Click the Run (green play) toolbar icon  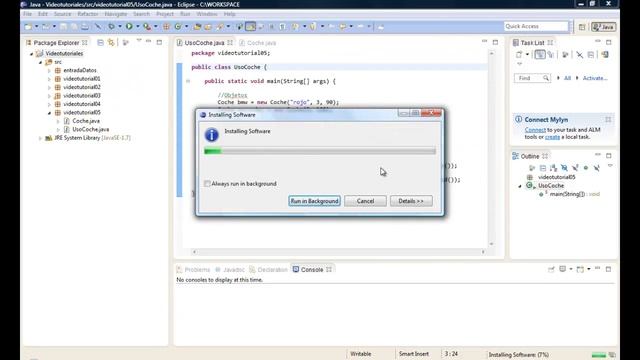pyautogui.click(x=129, y=27)
